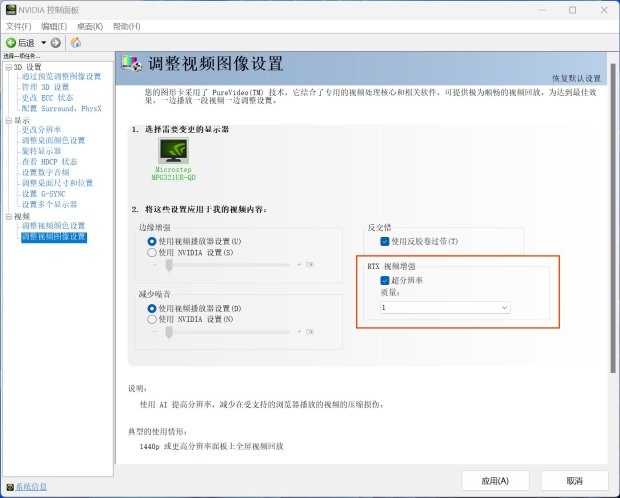Open 设置 G-SYNC tree item
Viewport: 620px width, 498px height.
click(43, 194)
